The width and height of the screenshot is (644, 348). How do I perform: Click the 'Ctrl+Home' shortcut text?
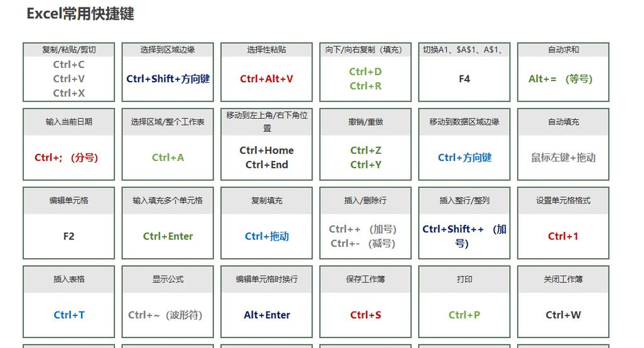267,150
